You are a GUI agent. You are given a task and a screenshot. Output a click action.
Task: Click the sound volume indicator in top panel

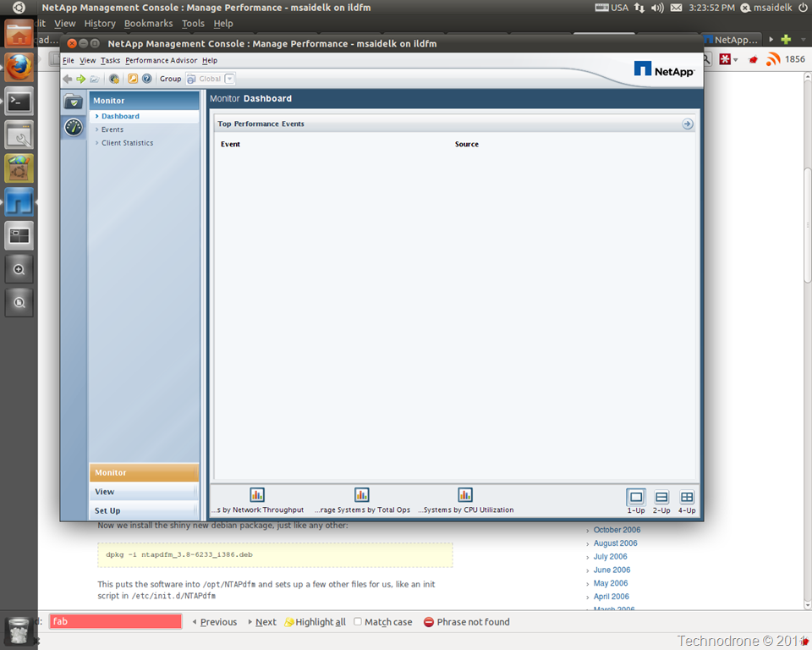(658, 8)
